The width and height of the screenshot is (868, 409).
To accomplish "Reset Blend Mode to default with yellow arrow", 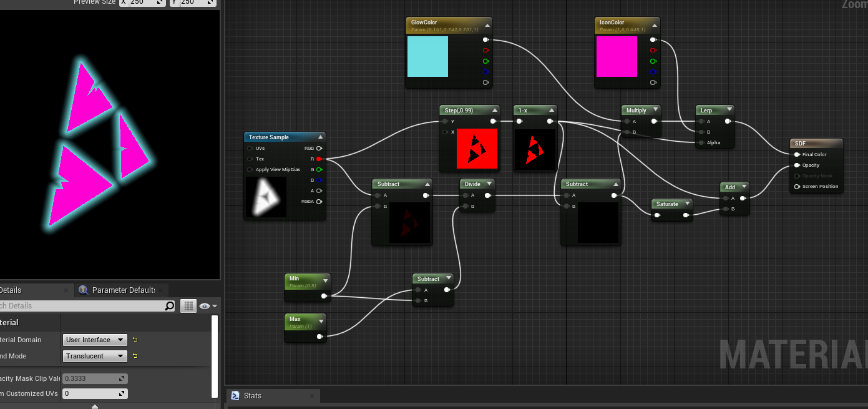I will tap(135, 356).
